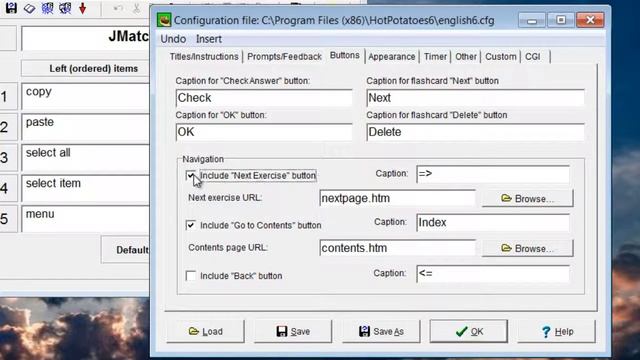The image size is (640, 360).
Task: Confirm with the green check OK button
Action: (469, 331)
